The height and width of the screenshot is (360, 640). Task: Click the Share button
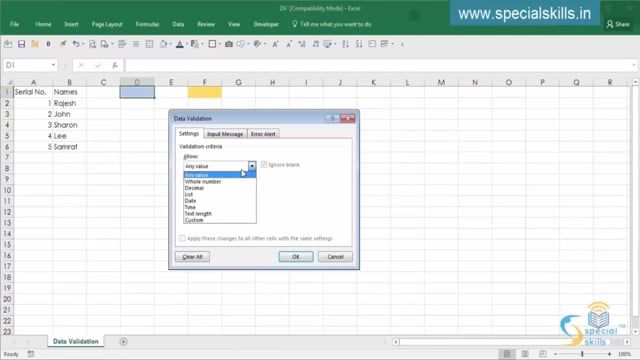pyautogui.click(x=618, y=24)
